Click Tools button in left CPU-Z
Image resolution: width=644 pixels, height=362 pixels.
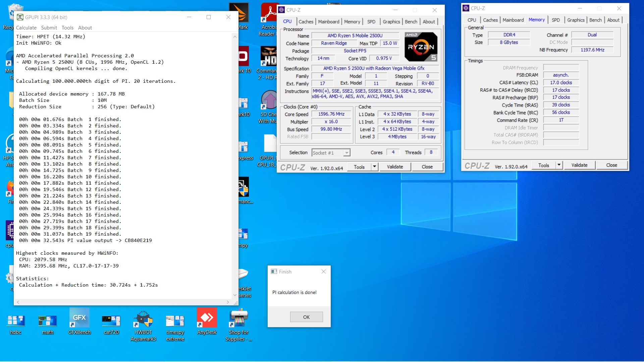click(359, 167)
